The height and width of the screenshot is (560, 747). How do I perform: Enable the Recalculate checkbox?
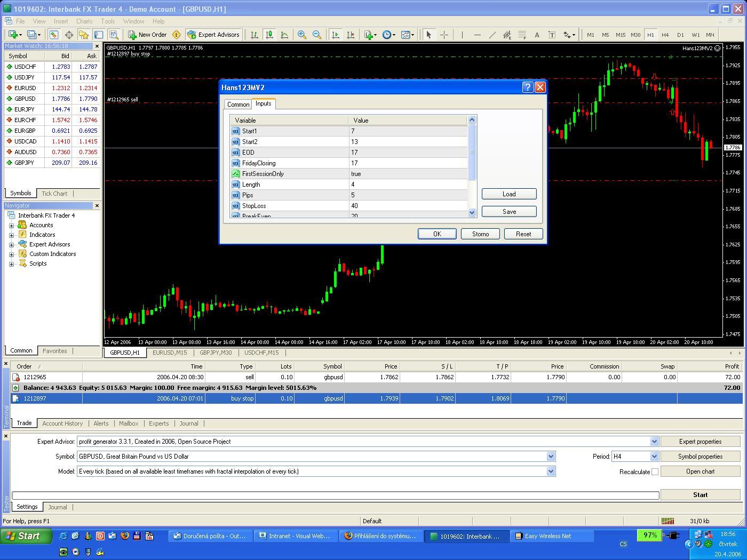click(x=655, y=471)
